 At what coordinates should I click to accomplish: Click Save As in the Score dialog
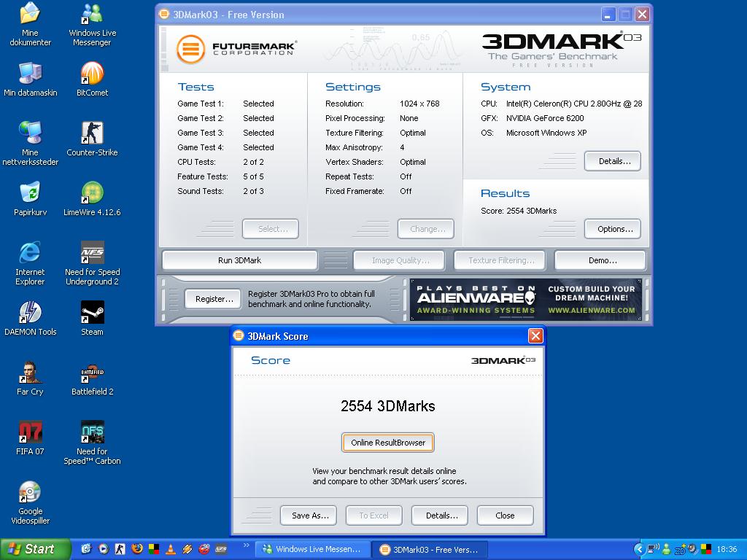pos(309,516)
